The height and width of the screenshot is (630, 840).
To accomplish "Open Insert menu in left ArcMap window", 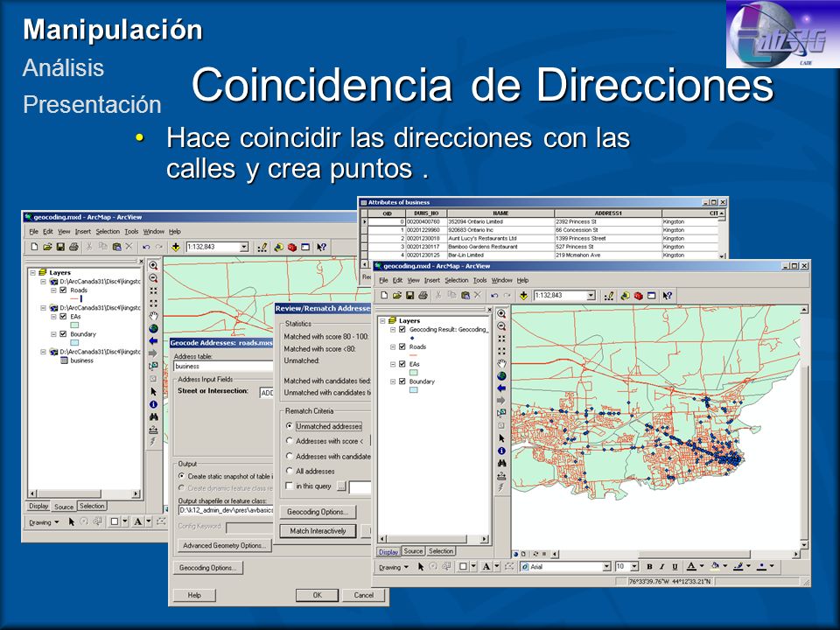I will pyautogui.click(x=82, y=231).
